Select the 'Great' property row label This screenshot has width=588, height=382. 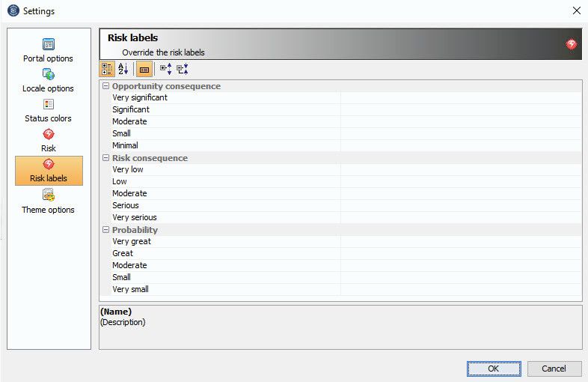click(x=122, y=253)
